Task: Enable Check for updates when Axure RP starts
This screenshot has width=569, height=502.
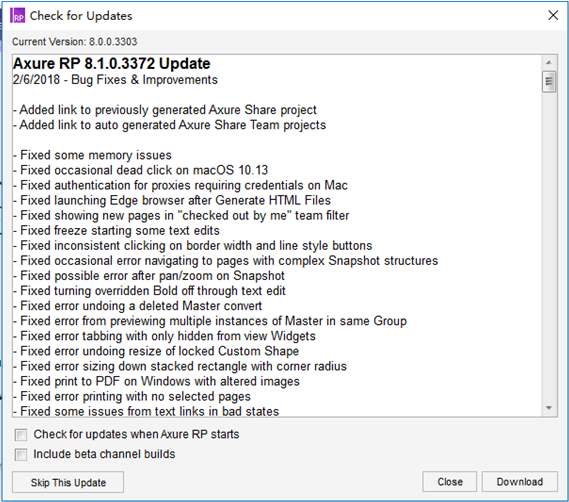Action: pyautogui.click(x=21, y=434)
